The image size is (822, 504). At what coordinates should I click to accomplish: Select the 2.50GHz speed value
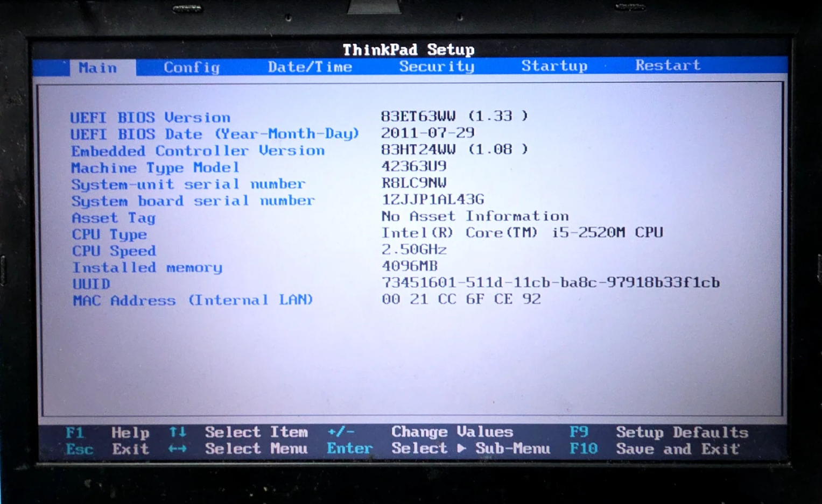[414, 250]
